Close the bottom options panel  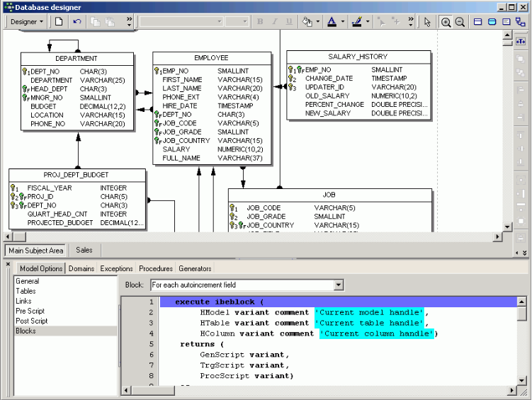[x=8, y=263]
